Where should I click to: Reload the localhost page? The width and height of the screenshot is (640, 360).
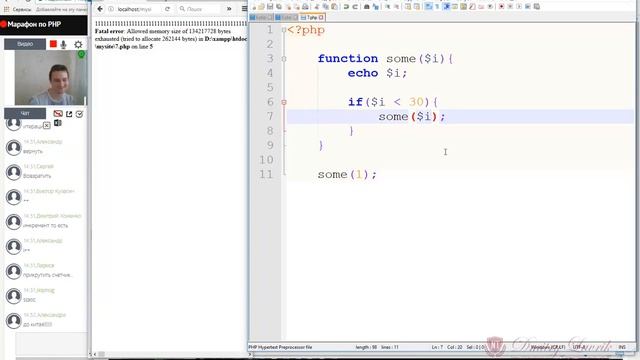pos(167,9)
